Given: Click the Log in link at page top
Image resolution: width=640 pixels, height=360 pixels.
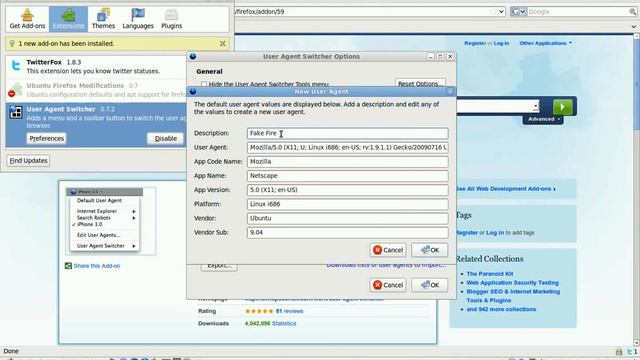Looking at the screenshot, I should [501, 43].
